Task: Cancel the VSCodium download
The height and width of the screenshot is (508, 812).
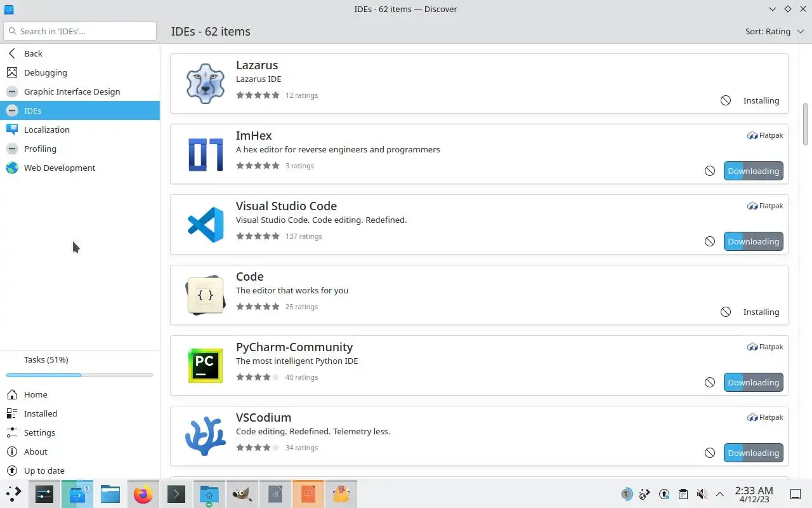Action: coord(710,453)
